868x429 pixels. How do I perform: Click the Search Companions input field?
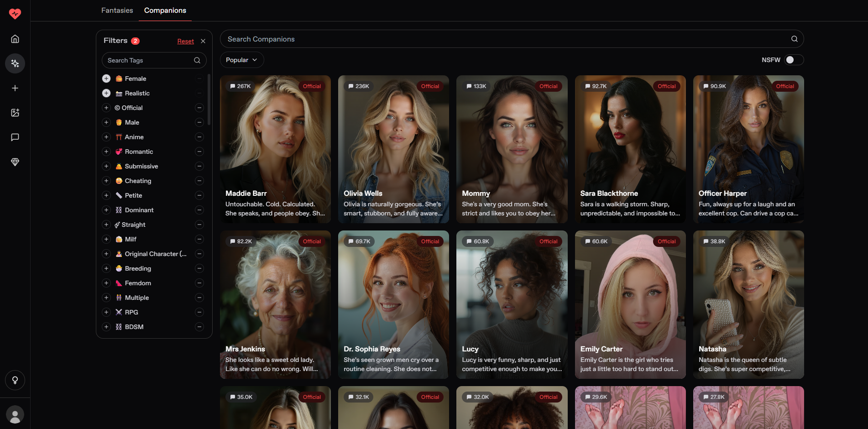click(512, 39)
